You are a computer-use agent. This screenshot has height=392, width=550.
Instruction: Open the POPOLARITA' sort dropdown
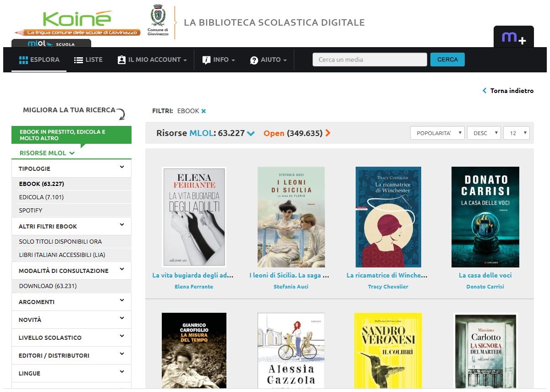[437, 133]
